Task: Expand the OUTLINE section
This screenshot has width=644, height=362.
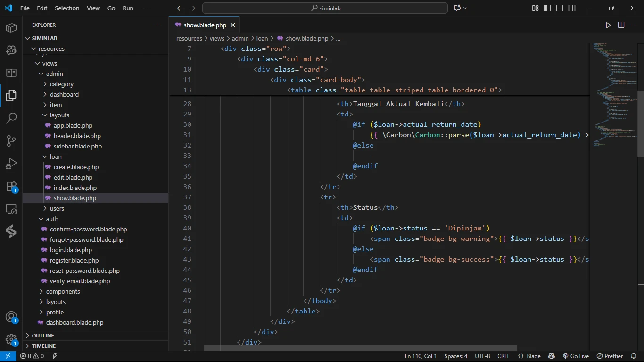Action: [x=43, y=336]
